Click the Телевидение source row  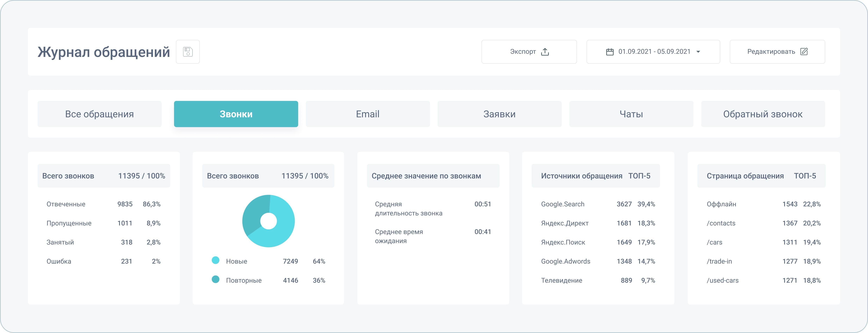(598, 280)
